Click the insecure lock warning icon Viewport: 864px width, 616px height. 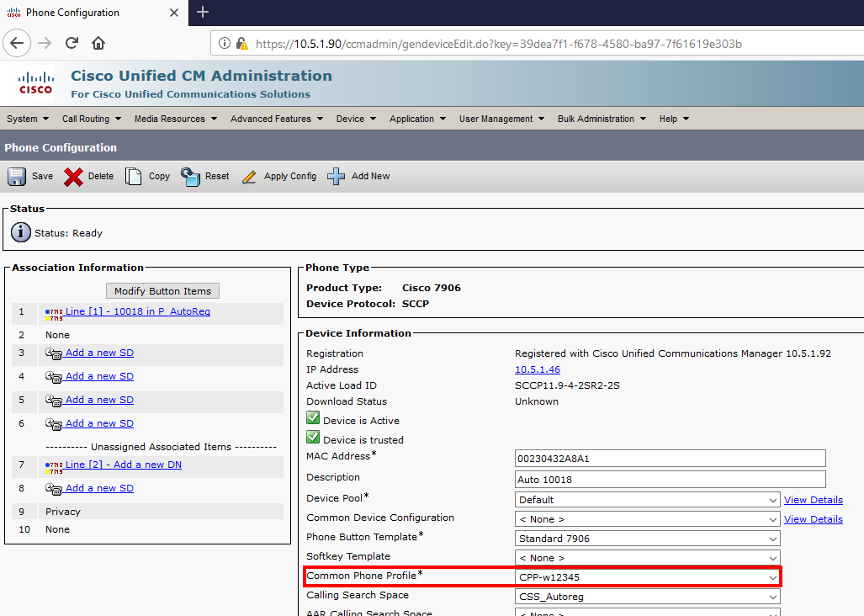(x=242, y=44)
